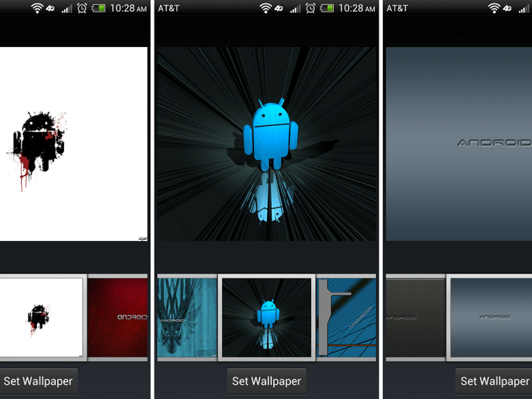The image size is (532, 399).
Task: Select the grey gradient Android thumbnail
Action: (489, 317)
